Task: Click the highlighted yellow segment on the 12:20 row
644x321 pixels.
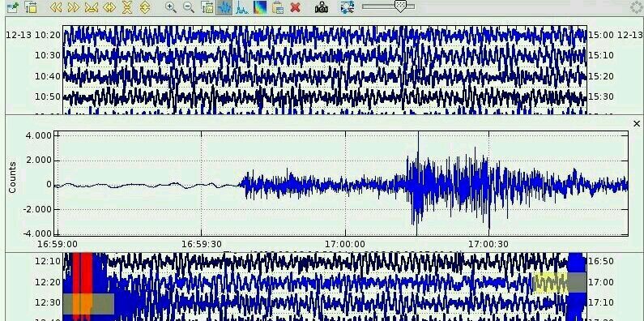Action: pyautogui.click(x=550, y=283)
